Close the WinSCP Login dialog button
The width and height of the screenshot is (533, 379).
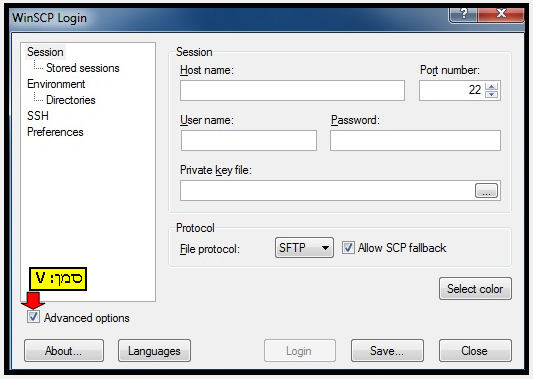click(x=475, y=350)
